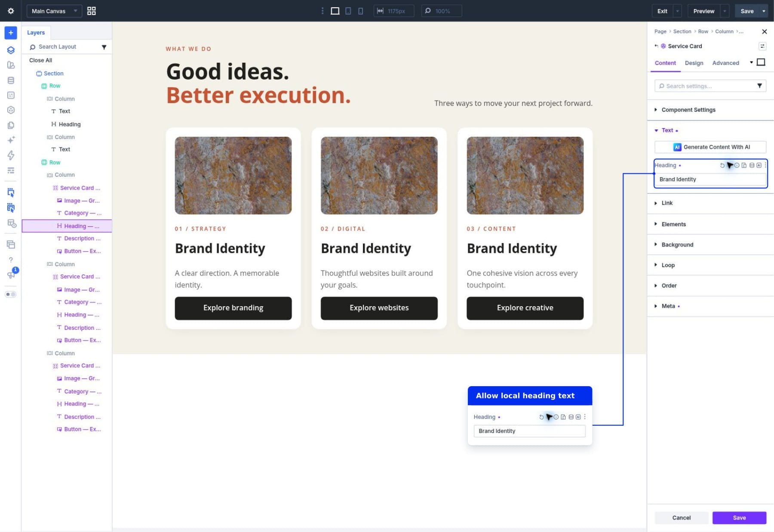The height and width of the screenshot is (532, 774).
Task: Open the dropdown arrow beside Preview
Action: 725,11
